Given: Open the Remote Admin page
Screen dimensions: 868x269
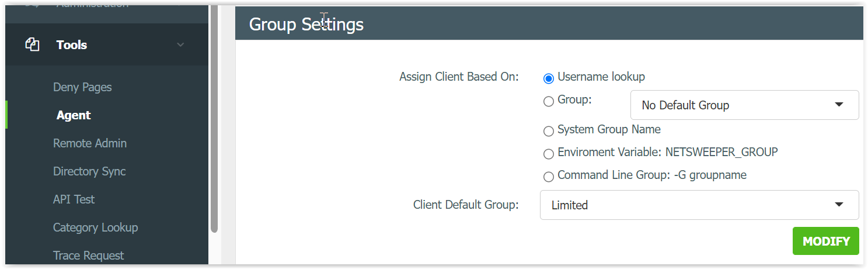Looking at the screenshot, I should pyautogui.click(x=90, y=143).
